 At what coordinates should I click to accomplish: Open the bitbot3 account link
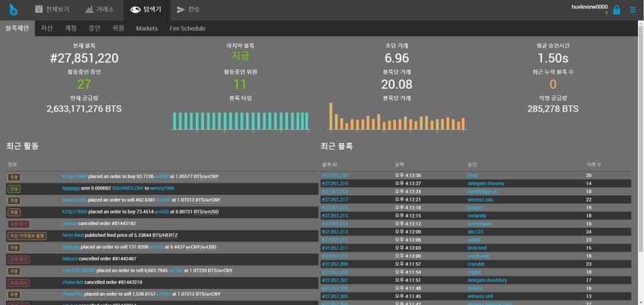click(70, 258)
